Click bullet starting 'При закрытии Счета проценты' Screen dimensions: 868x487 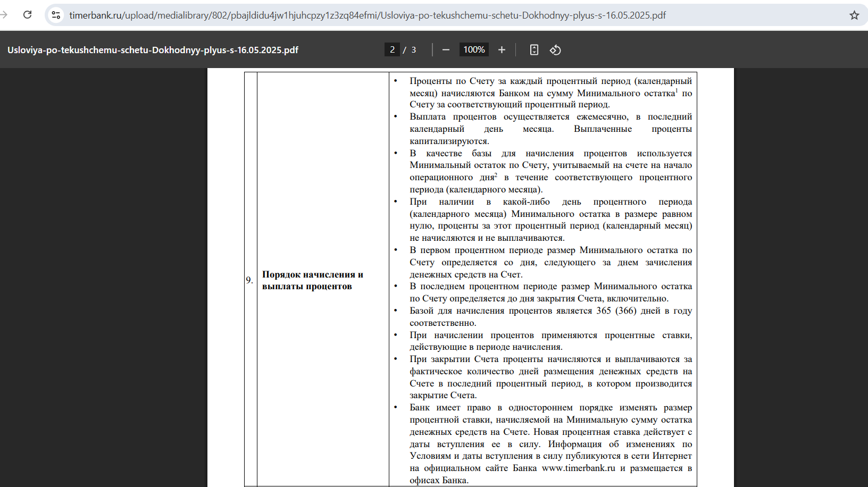551,377
